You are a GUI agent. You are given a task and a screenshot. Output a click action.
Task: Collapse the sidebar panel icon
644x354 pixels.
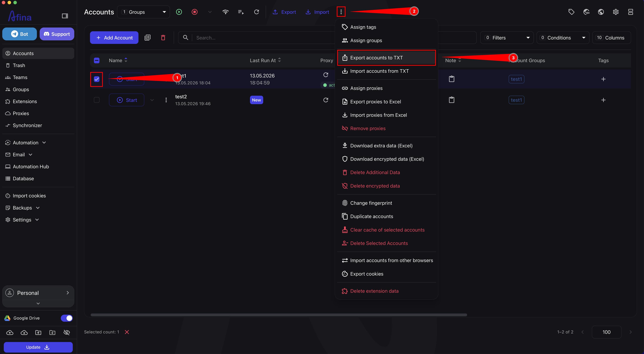65,16
